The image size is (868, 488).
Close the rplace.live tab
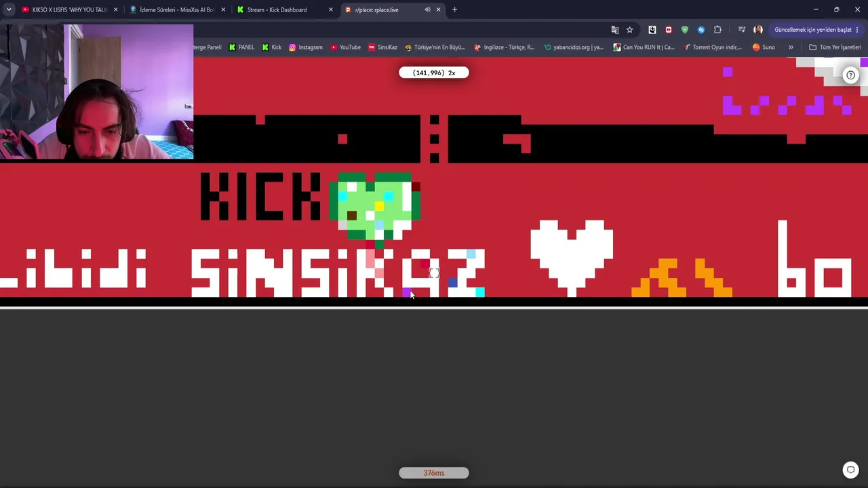pos(438,9)
